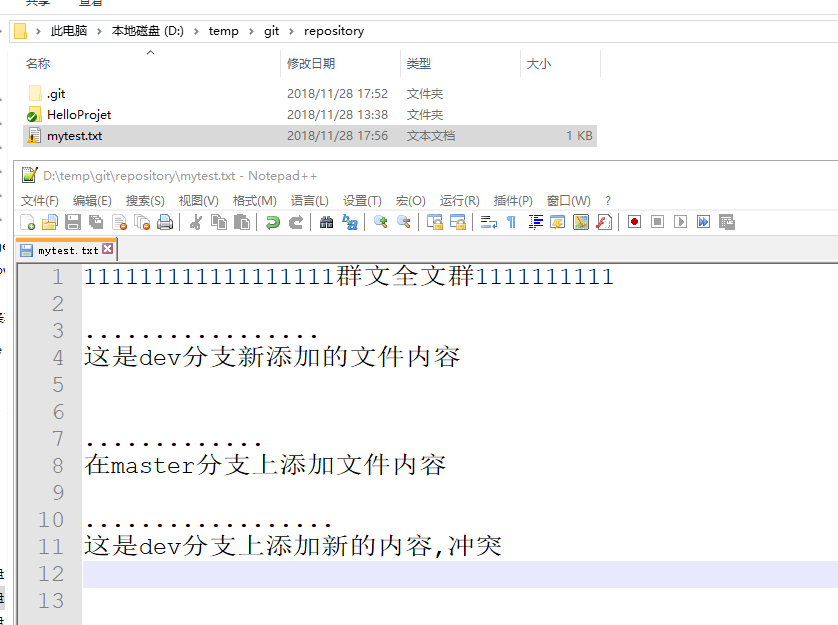Select the mytest.txt editor tab

click(67, 250)
